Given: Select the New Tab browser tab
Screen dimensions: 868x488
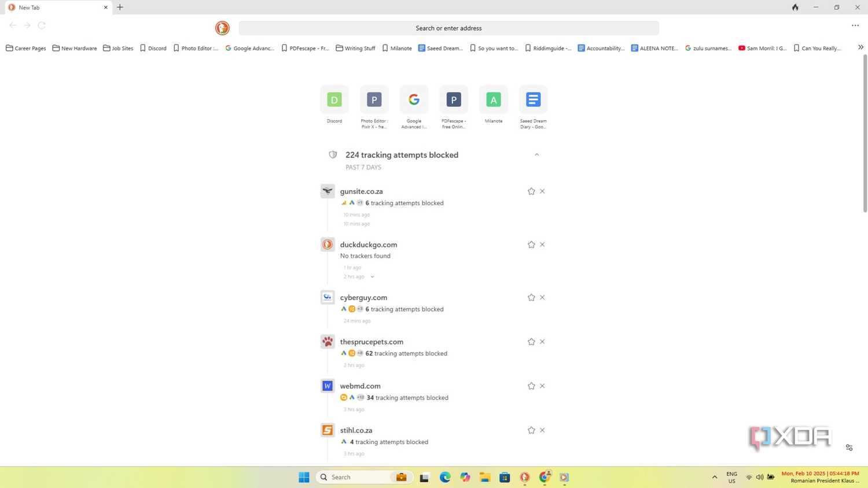Looking at the screenshot, I should (x=58, y=8).
